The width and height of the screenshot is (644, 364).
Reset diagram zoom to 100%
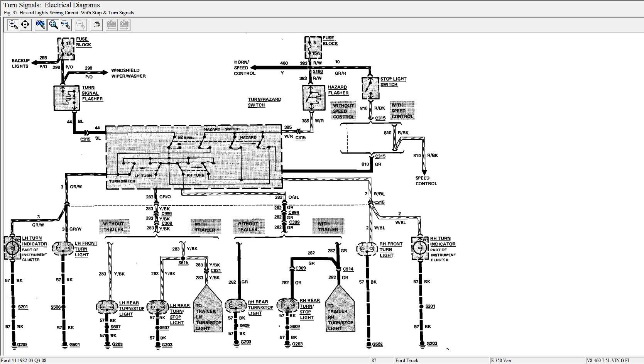coord(41,25)
